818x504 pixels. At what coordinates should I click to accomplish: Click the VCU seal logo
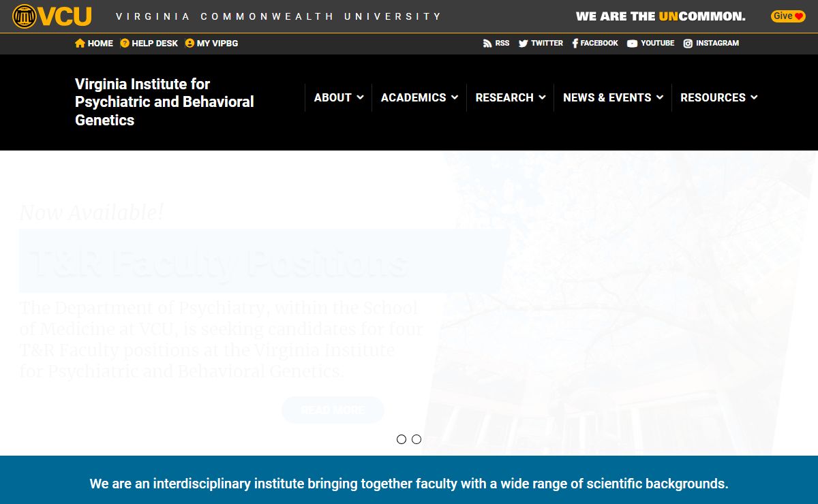tap(24, 16)
